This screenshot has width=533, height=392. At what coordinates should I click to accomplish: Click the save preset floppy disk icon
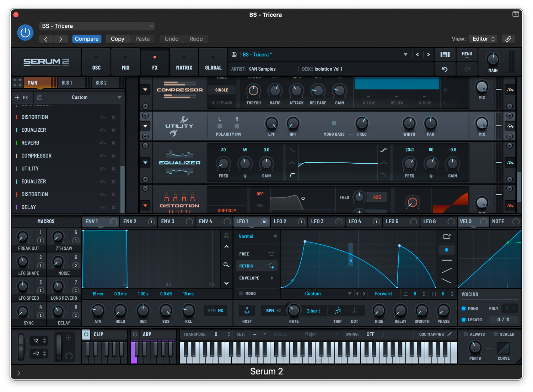234,55
